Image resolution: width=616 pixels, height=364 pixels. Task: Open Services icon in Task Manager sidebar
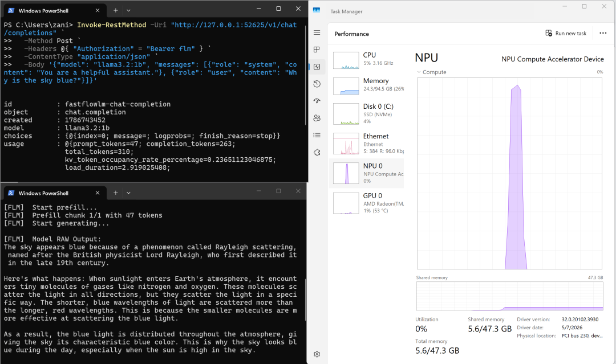[317, 152]
